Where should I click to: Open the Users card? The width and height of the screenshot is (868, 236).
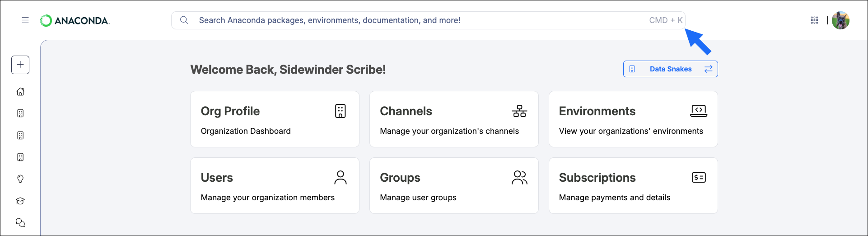275,185
